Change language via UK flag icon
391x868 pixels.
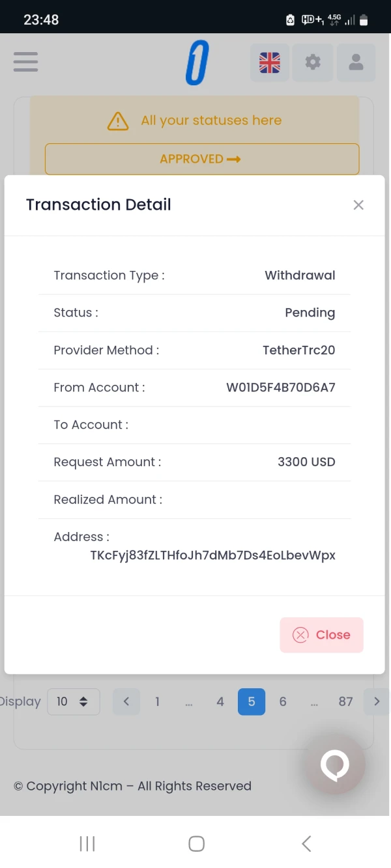coord(269,63)
